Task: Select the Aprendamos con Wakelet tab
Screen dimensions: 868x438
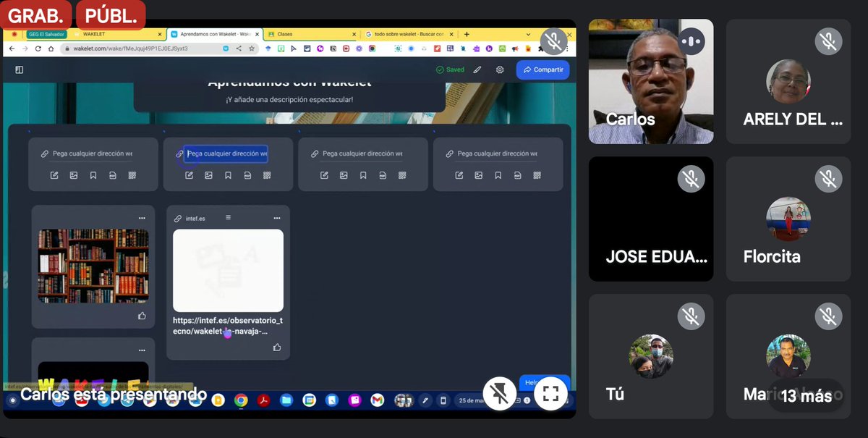Action: pos(215,34)
